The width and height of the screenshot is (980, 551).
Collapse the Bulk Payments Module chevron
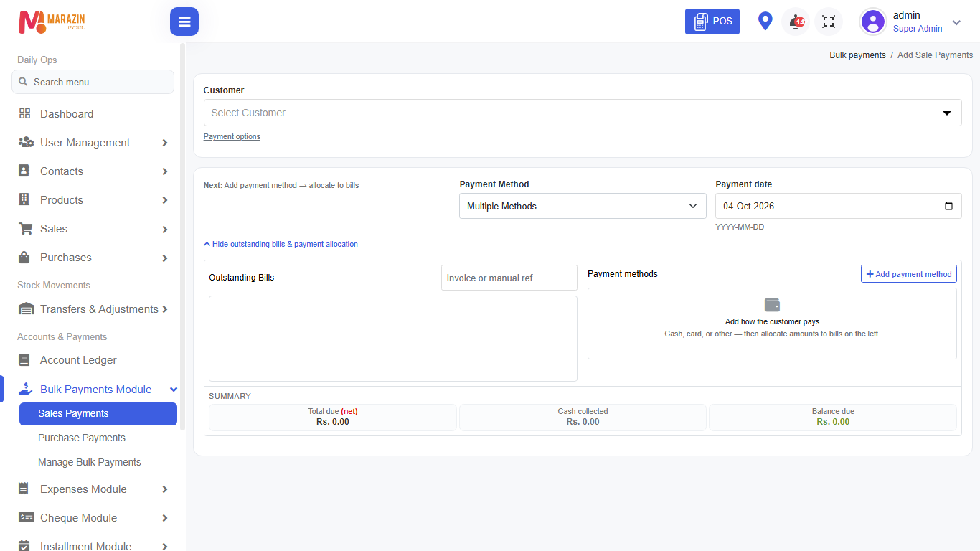[x=174, y=390]
